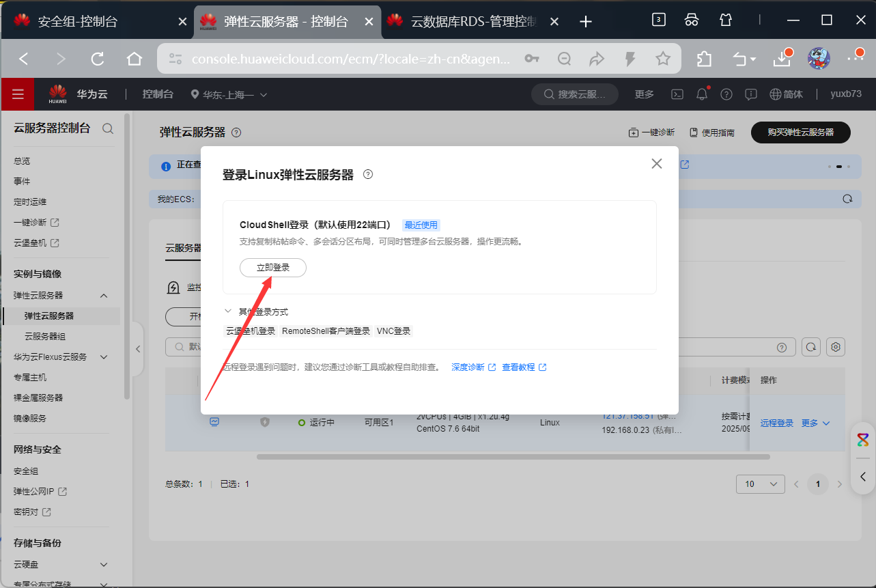Close the 登录Linux弹性云服务器 dialog

click(657, 164)
